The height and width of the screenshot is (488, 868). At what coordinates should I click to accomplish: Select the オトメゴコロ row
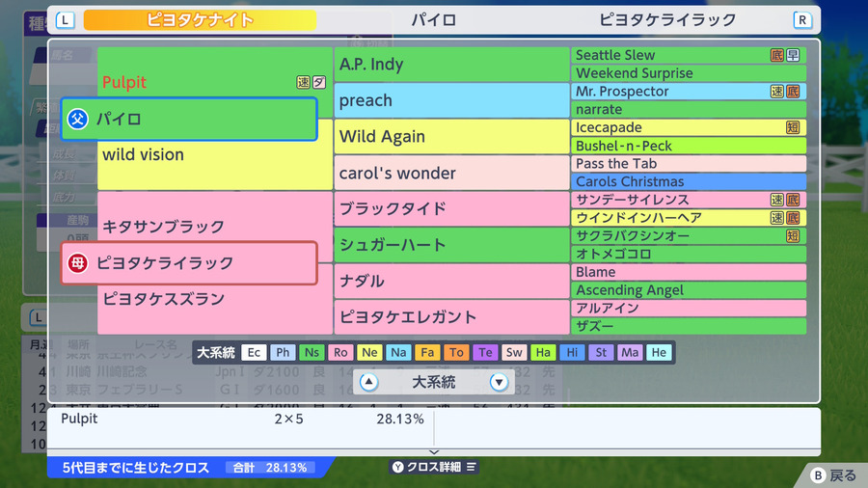(689, 254)
